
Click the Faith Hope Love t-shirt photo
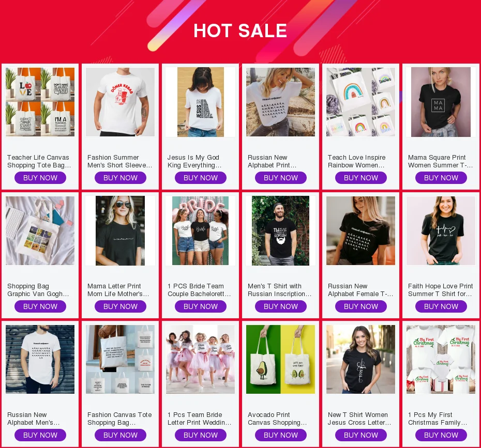(x=441, y=231)
